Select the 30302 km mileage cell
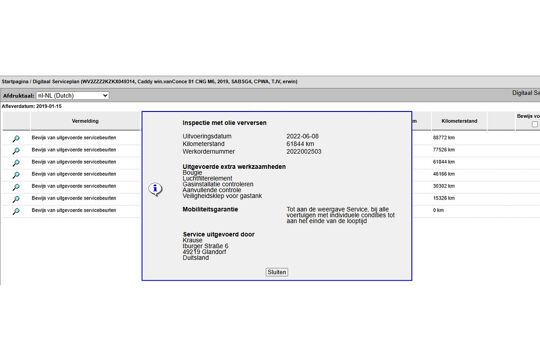Image resolution: width=540 pixels, height=360 pixels. click(444, 186)
